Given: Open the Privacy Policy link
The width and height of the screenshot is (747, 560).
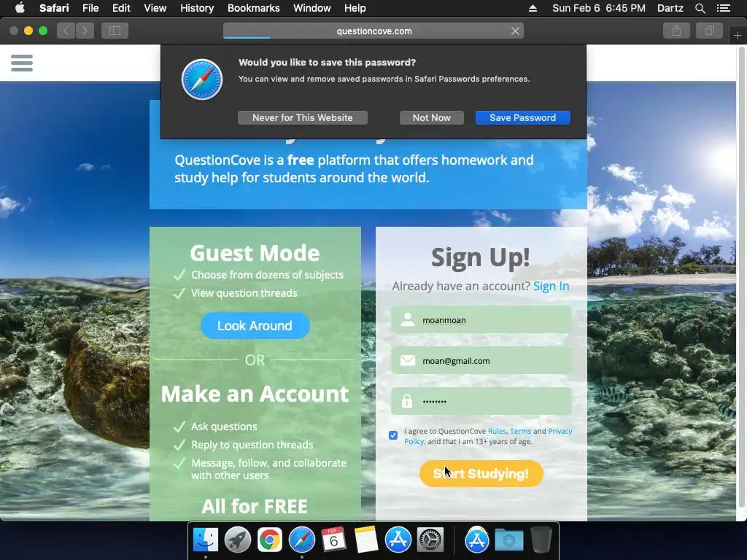Looking at the screenshot, I should point(560,431).
